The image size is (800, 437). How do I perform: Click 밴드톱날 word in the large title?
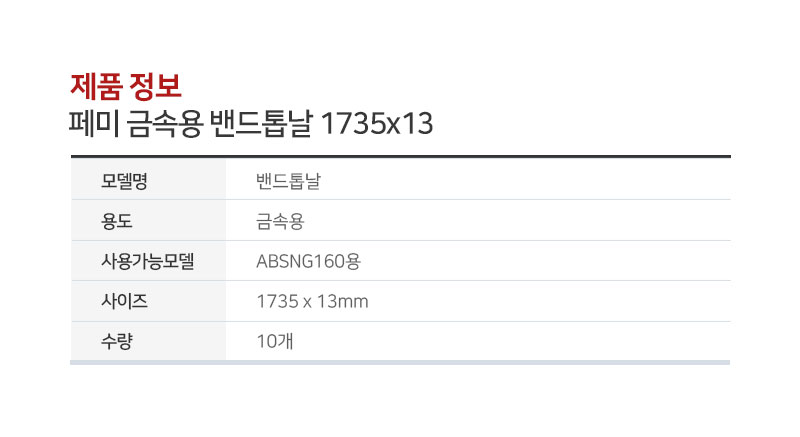point(261,124)
